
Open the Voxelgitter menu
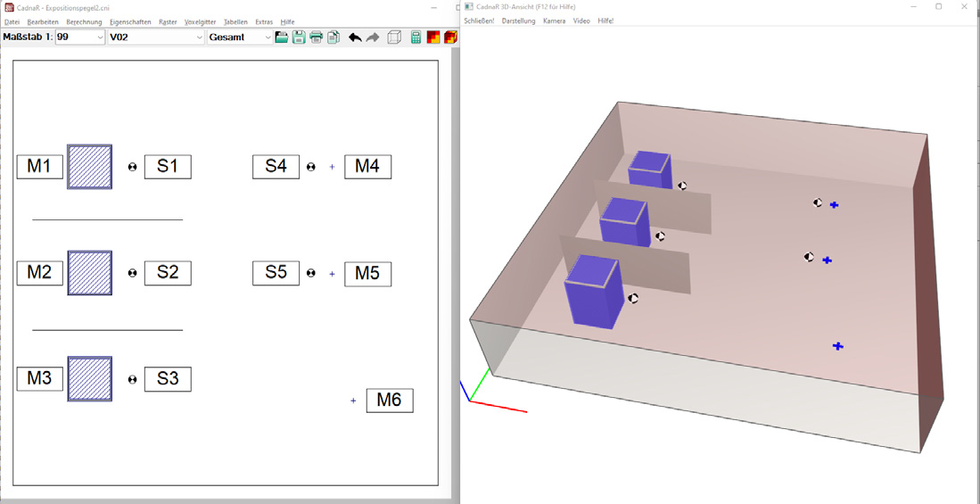pos(200,22)
